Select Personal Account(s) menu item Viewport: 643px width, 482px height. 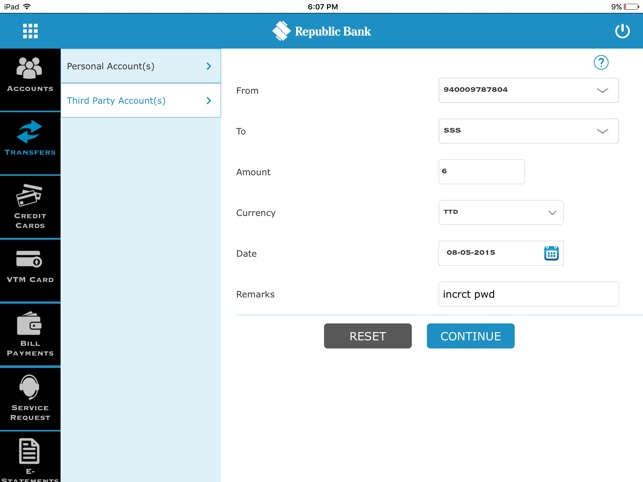pyautogui.click(x=141, y=66)
